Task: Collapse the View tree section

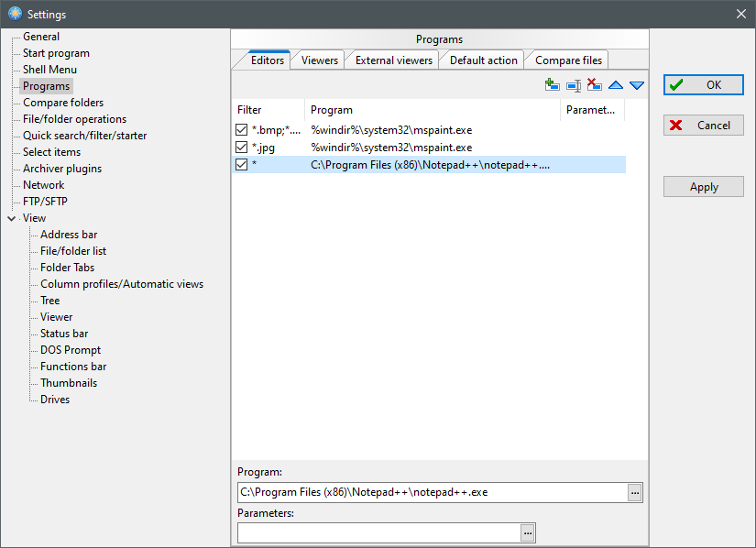Action: (x=10, y=218)
